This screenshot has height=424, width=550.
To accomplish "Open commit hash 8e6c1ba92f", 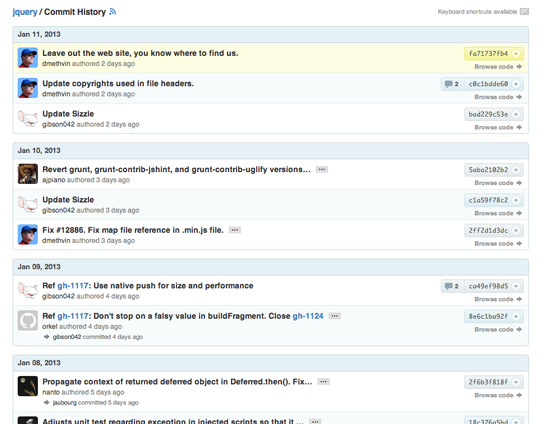I will pos(488,316).
